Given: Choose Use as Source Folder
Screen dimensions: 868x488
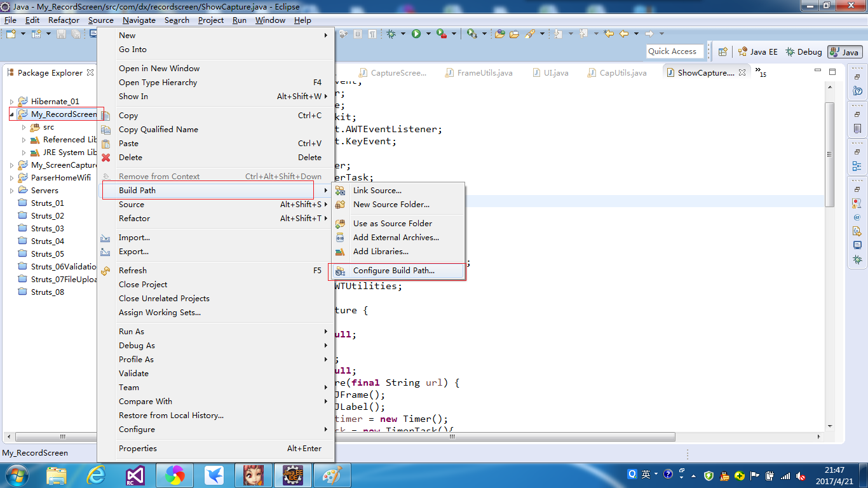Looking at the screenshot, I should click(398, 224).
